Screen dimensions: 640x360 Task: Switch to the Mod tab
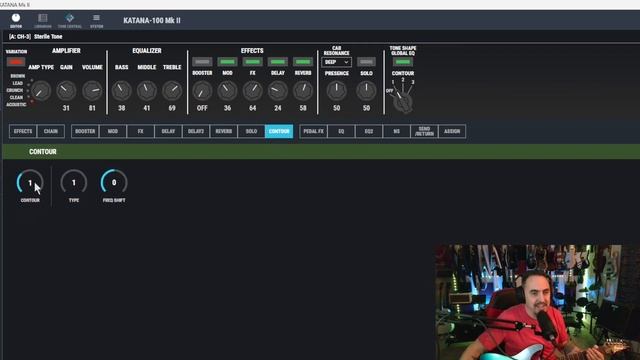coord(113,131)
